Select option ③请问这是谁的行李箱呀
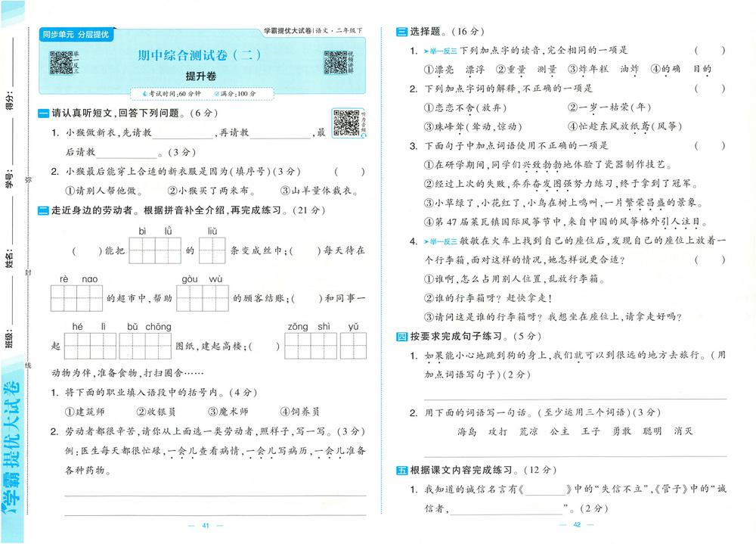The image size is (756, 544). [x=553, y=317]
